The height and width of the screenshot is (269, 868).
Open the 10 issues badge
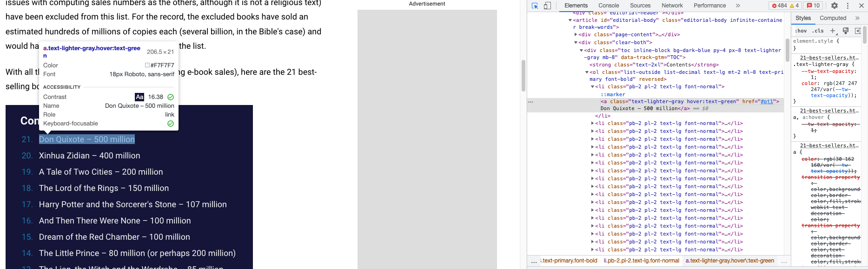click(814, 6)
